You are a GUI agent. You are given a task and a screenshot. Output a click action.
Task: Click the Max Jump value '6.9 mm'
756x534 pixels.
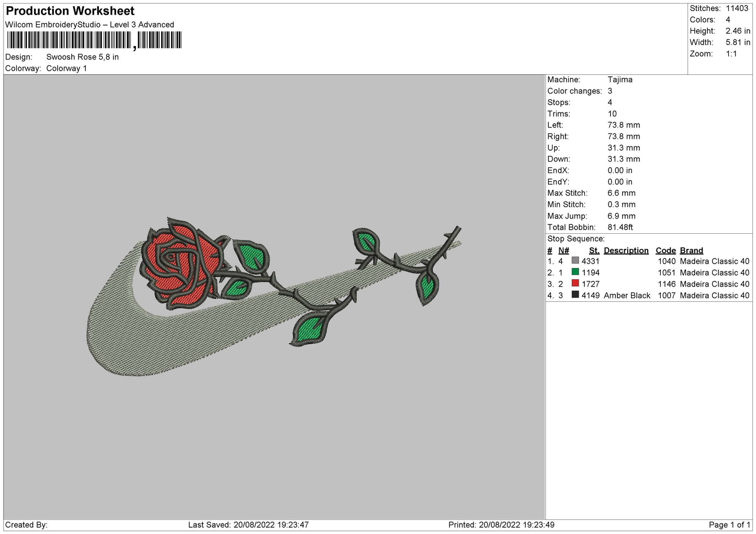click(622, 216)
